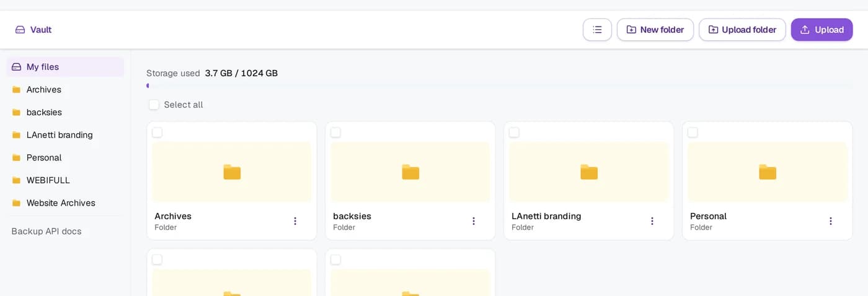Click the LAnetti branding folder thumbnail
This screenshot has width=868, height=296.
click(589, 172)
